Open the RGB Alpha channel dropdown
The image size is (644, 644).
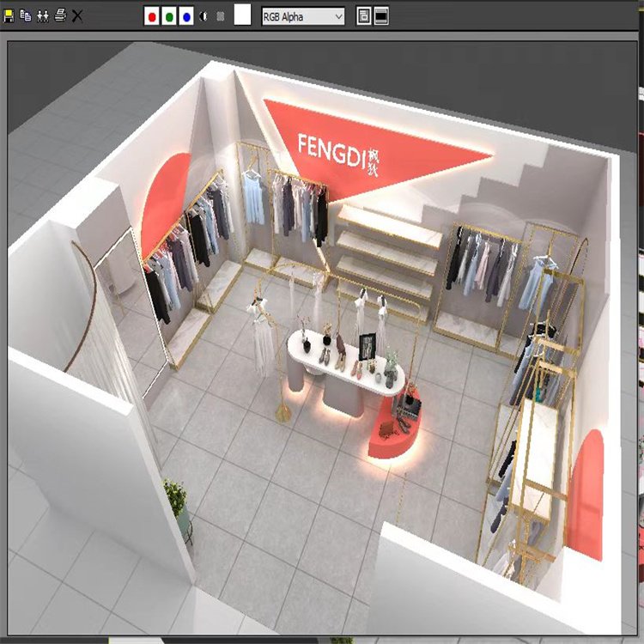(303, 16)
